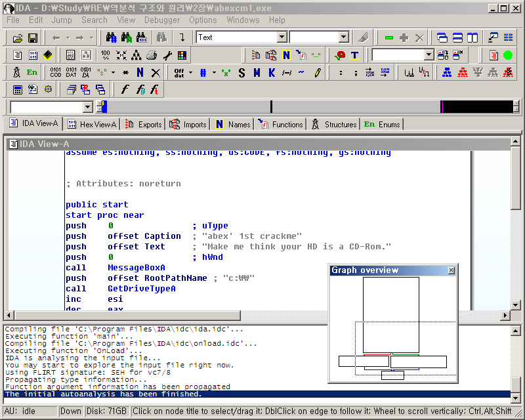
Task: Click the 0101 DAT convert to data icon
Action: pyautogui.click(x=71, y=72)
